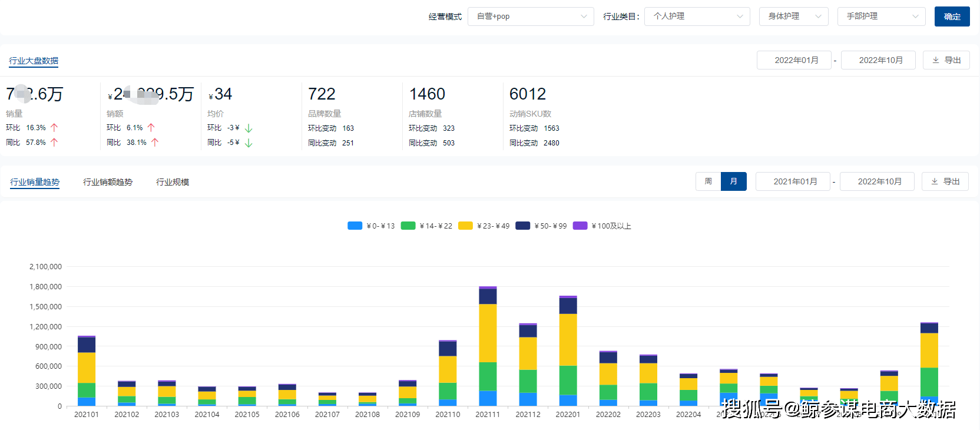
Task: Click the 202110 stacked bar
Action: pyautogui.click(x=448, y=373)
